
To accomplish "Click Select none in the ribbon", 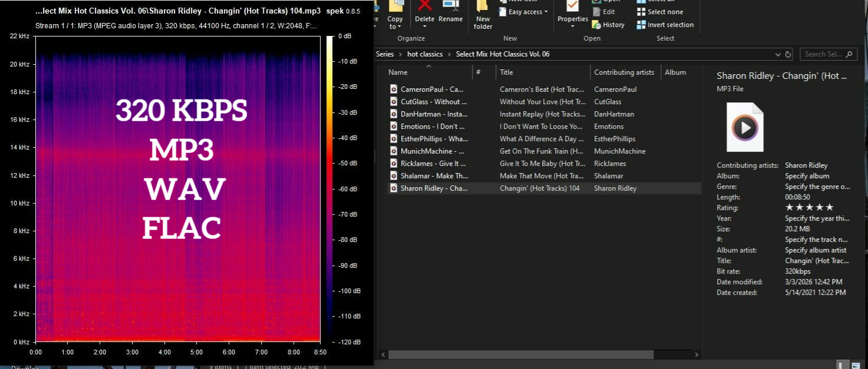I will coord(661,12).
